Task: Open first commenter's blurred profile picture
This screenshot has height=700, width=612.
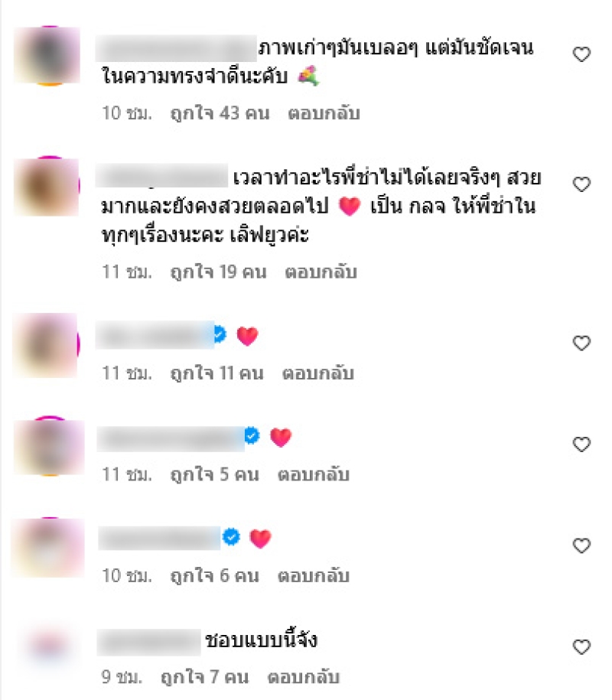Action: pyautogui.click(x=47, y=55)
